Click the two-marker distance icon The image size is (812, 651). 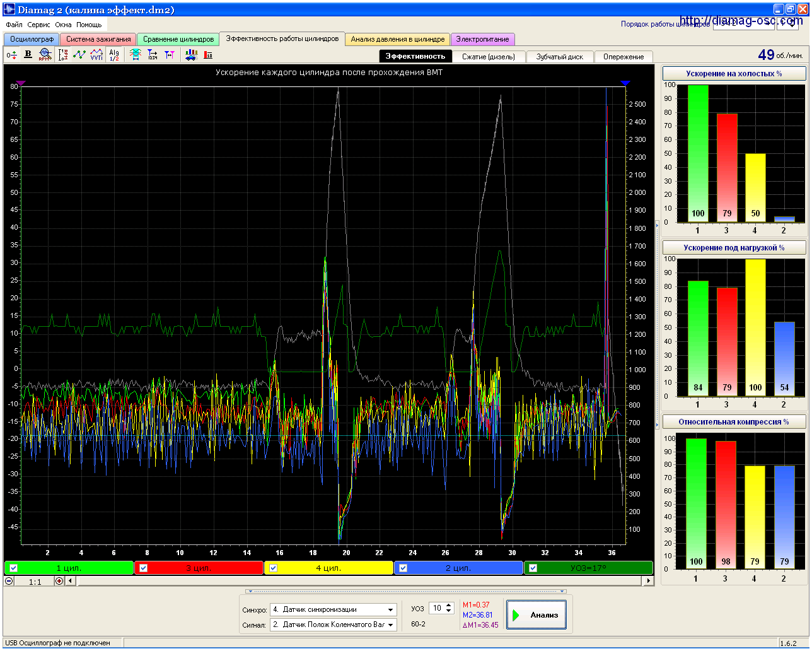[170, 55]
